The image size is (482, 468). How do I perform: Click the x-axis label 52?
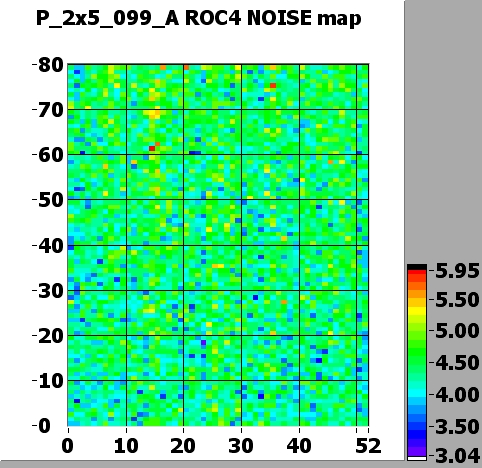[368, 446]
